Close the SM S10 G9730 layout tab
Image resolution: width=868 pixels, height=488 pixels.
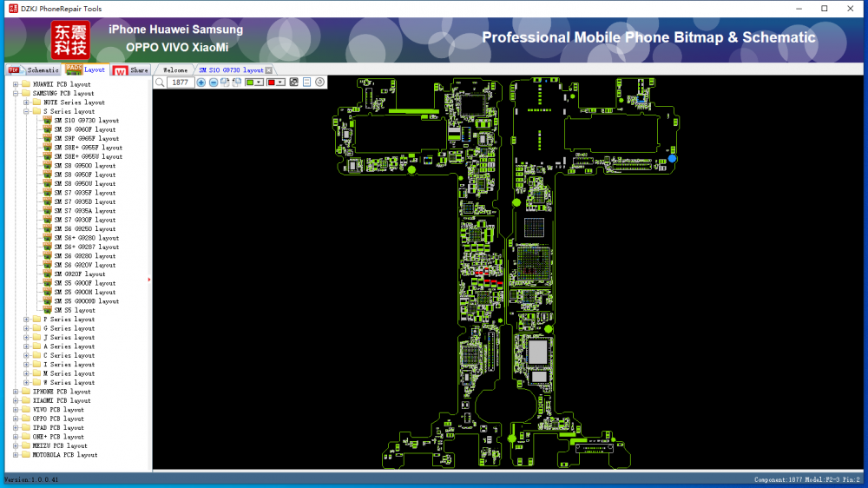[x=269, y=70]
